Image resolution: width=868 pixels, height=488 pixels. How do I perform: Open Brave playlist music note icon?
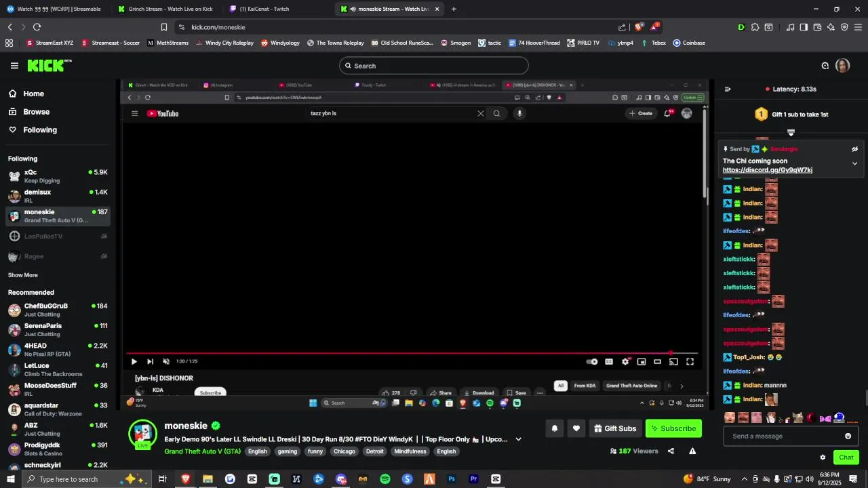790,27
